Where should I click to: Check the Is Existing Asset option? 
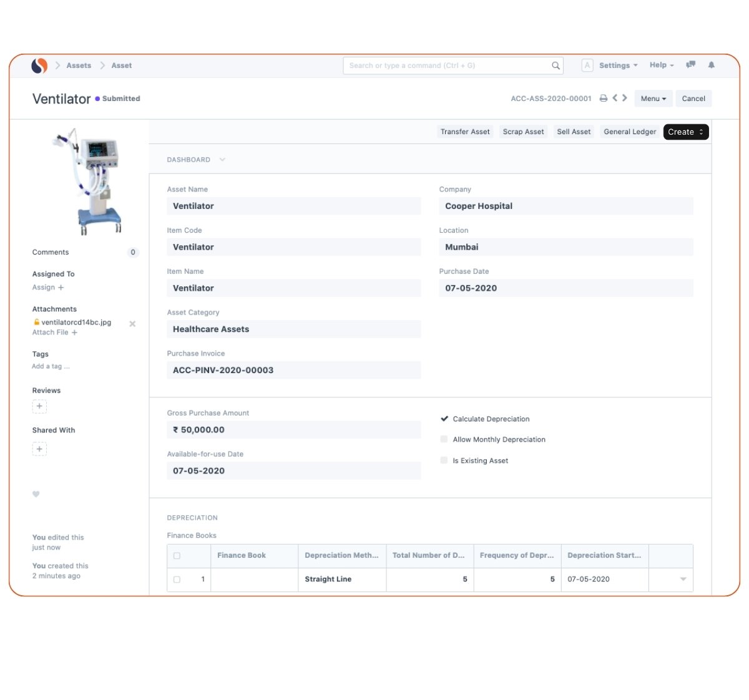click(444, 460)
